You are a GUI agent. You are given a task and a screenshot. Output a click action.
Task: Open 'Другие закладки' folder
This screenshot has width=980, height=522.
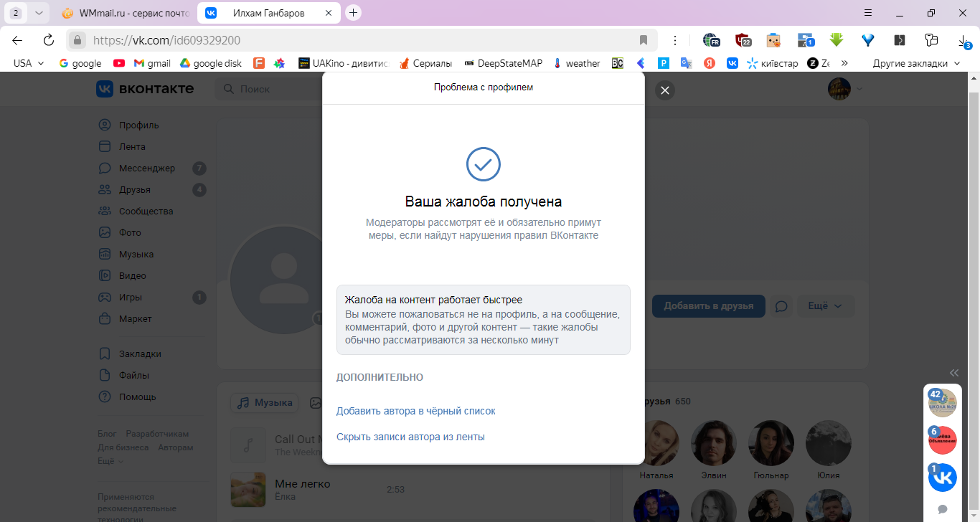click(916, 63)
